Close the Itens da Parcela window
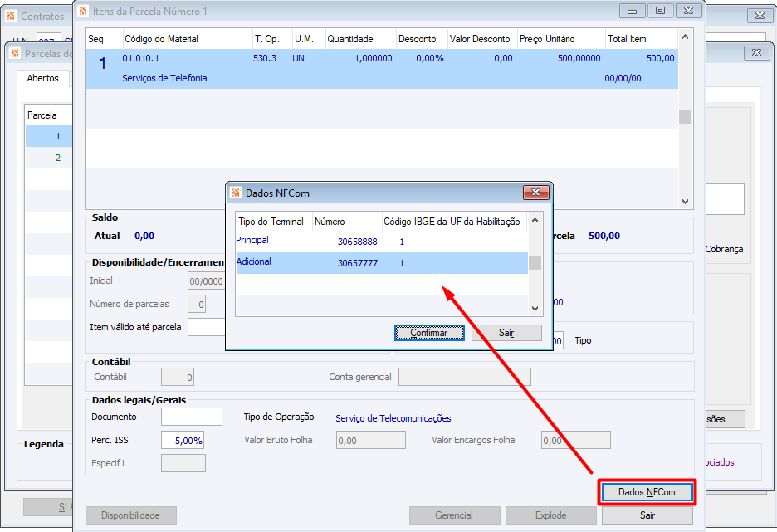Image resolution: width=777 pixels, height=532 pixels. click(x=689, y=11)
